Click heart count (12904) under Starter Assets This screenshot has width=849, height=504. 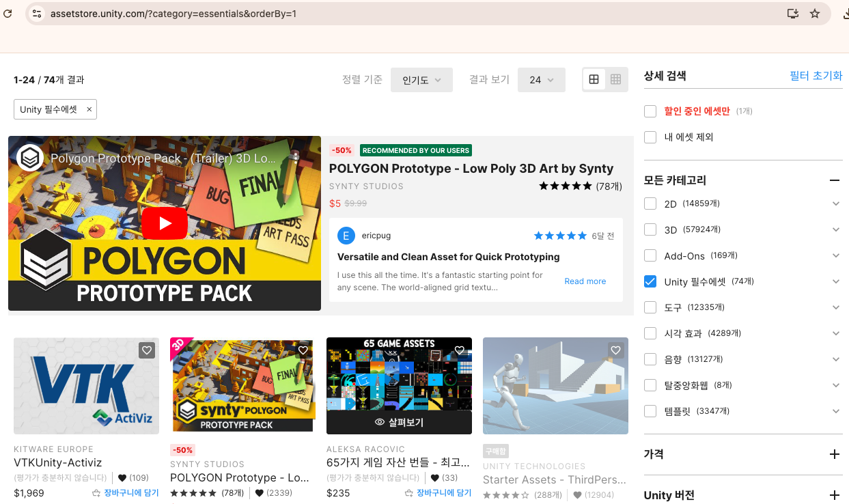click(593, 495)
